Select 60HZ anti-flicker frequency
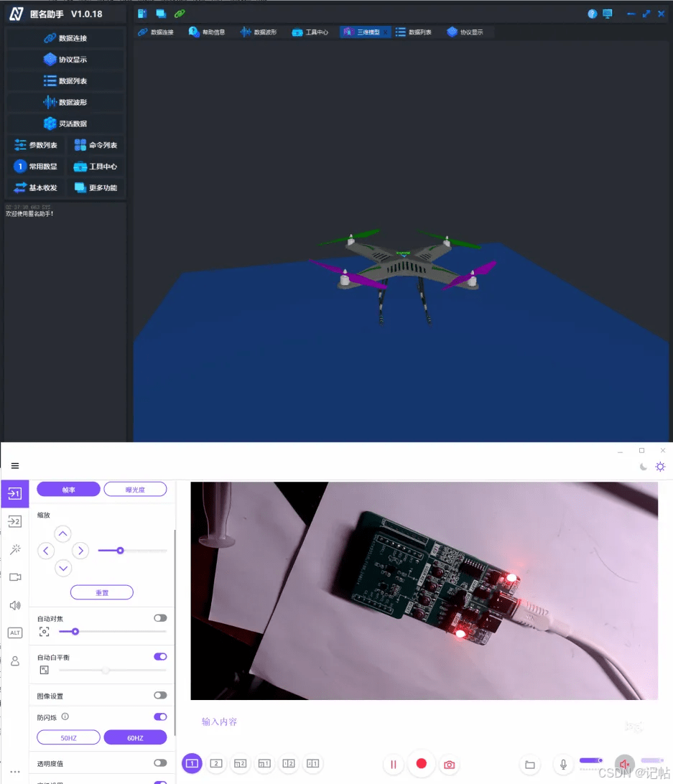Image resolution: width=673 pixels, height=784 pixels. click(135, 737)
